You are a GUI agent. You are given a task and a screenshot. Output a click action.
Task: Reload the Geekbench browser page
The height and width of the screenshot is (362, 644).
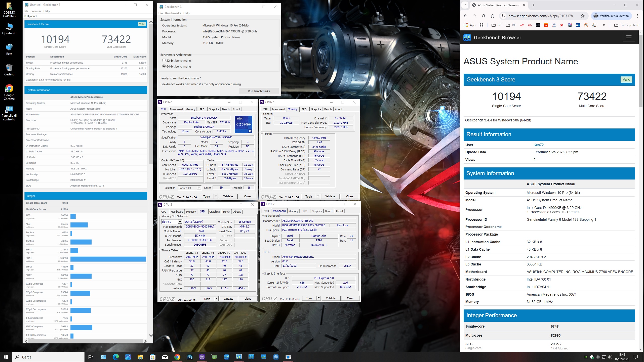click(x=483, y=16)
